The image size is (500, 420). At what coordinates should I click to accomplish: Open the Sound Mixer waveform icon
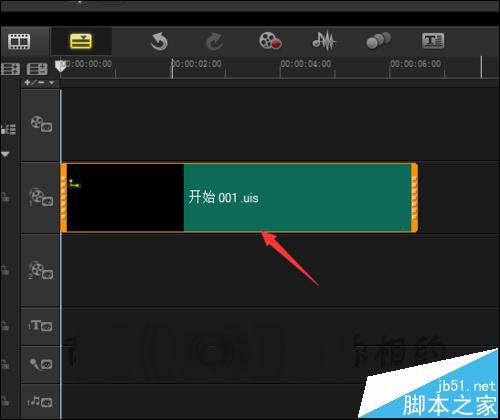tap(324, 41)
